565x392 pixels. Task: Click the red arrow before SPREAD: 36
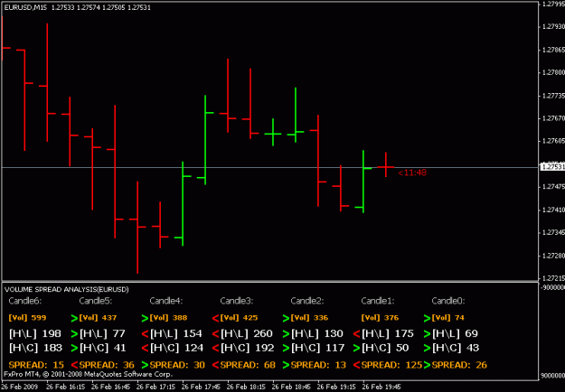[x=75, y=365]
